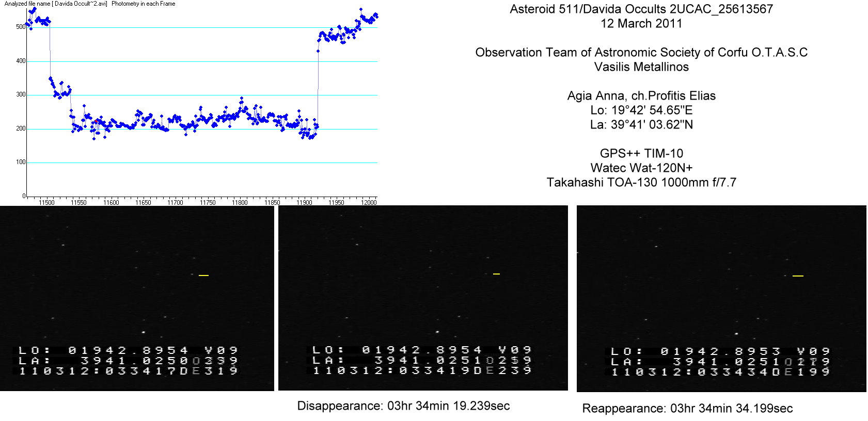Viewport: 868px width, 421px height.
Task: Click frame number 11800 on x-axis
Action: point(240,203)
